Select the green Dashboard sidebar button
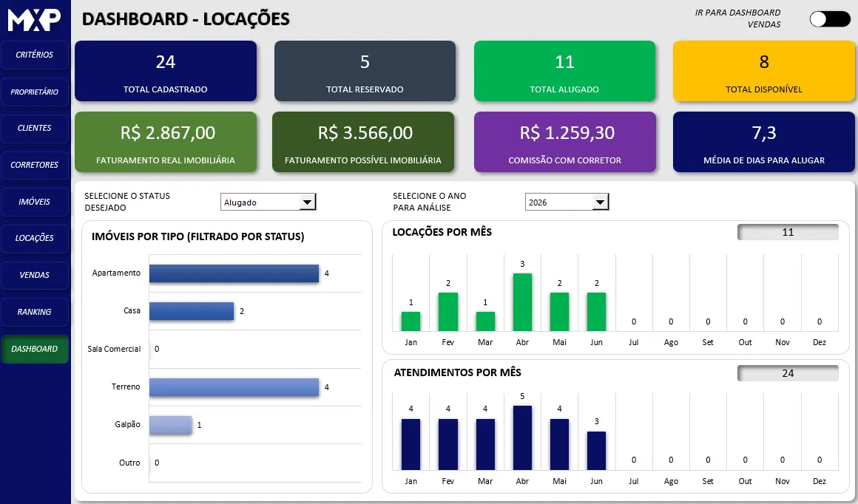Viewport: 858px width, 504px height. [x=35, y=349]
